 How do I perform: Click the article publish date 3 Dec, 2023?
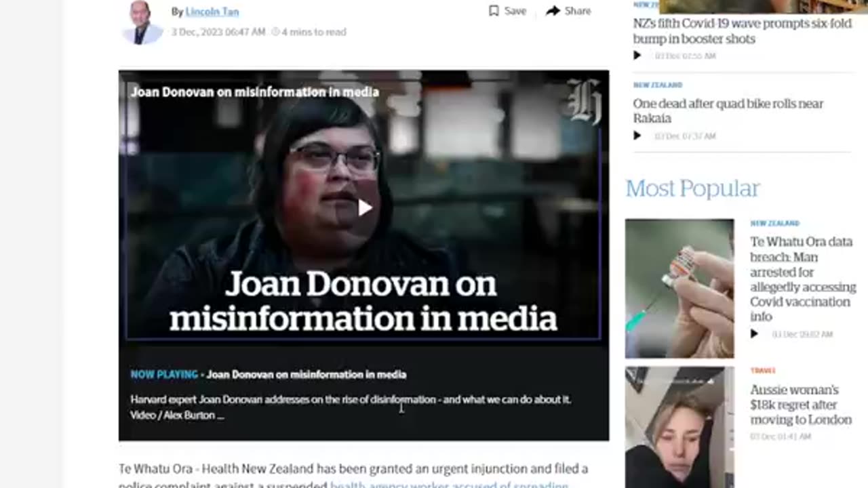click(218, 32)
